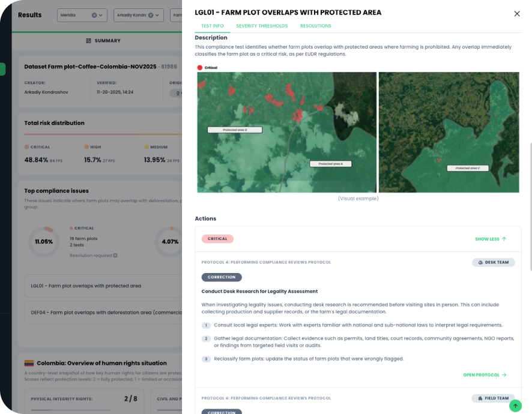Expand the Meridia dropdown
Viewport: 532px width, 414px height.
[101, 15]
